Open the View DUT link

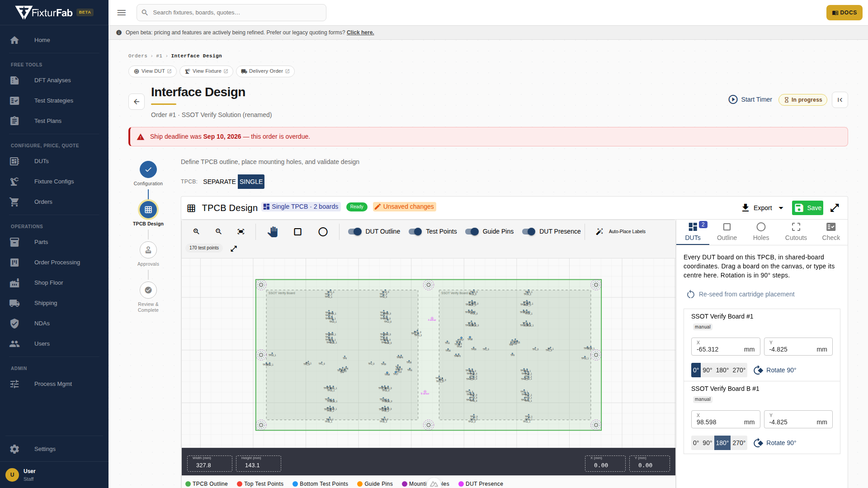152,71
